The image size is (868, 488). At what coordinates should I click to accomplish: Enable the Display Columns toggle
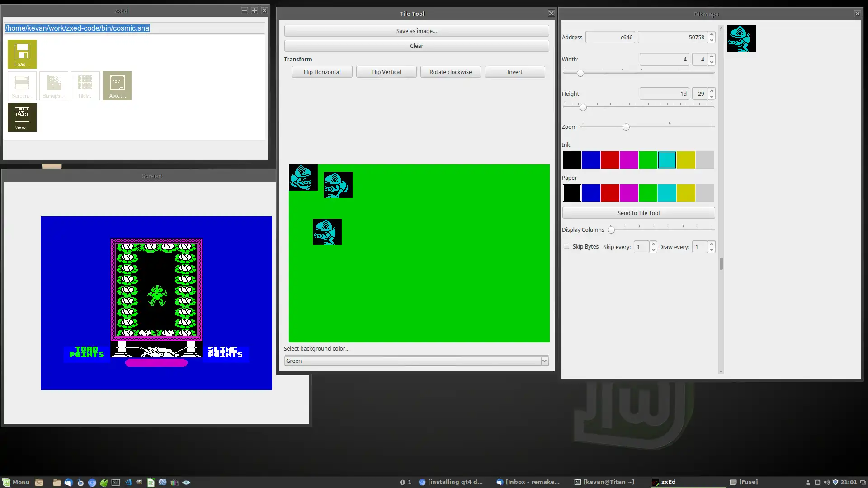point(611,230)
